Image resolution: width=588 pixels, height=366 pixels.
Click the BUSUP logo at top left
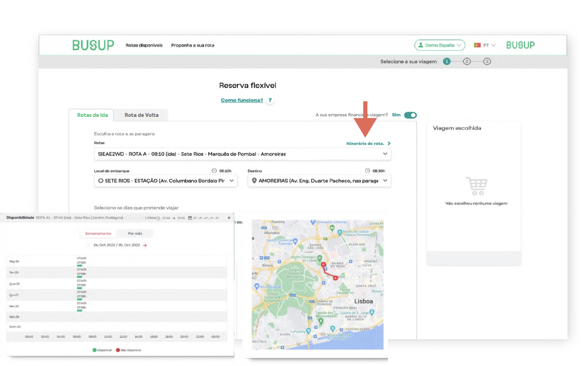pos(93,45)
